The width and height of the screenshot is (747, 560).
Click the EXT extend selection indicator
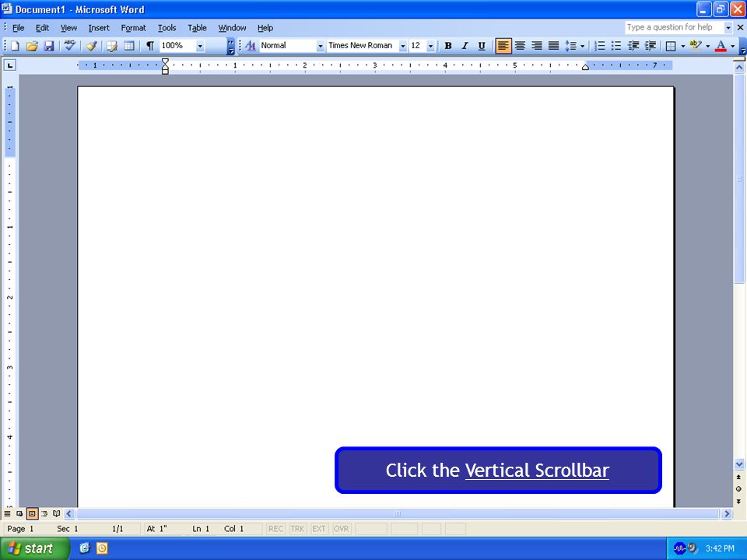click(319, 529)
